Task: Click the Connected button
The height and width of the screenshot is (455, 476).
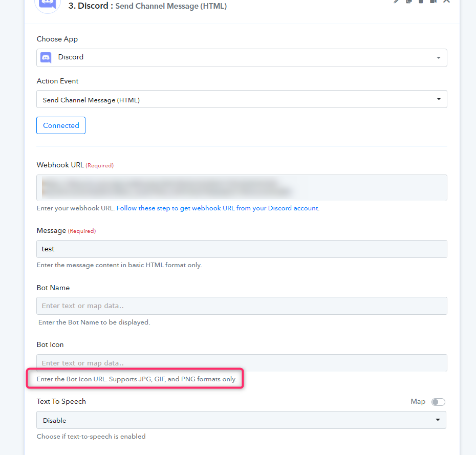Action: pos(61,125)
